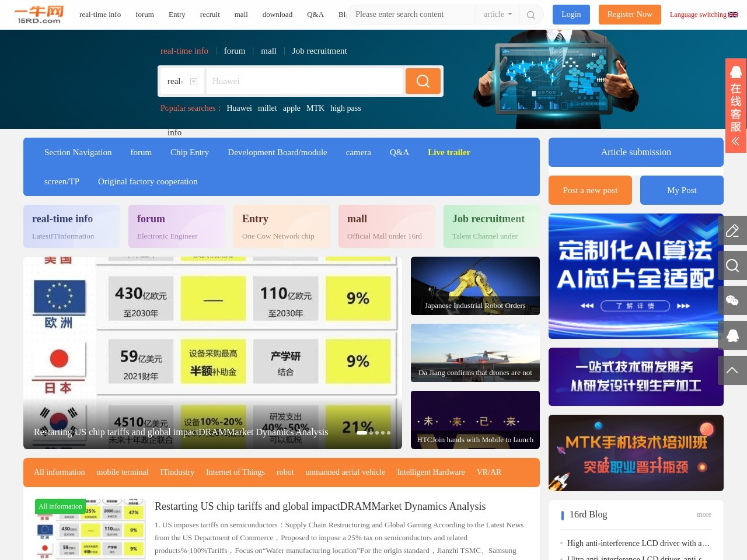The image size is (747, 560).
Task: Open the mall item in top navigation
Action: 241,15
